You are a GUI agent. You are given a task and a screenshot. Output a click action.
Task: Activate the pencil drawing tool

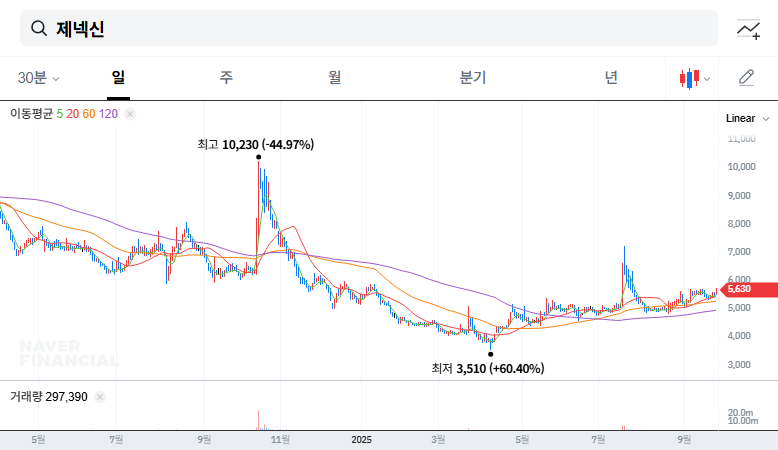(746, 78)
